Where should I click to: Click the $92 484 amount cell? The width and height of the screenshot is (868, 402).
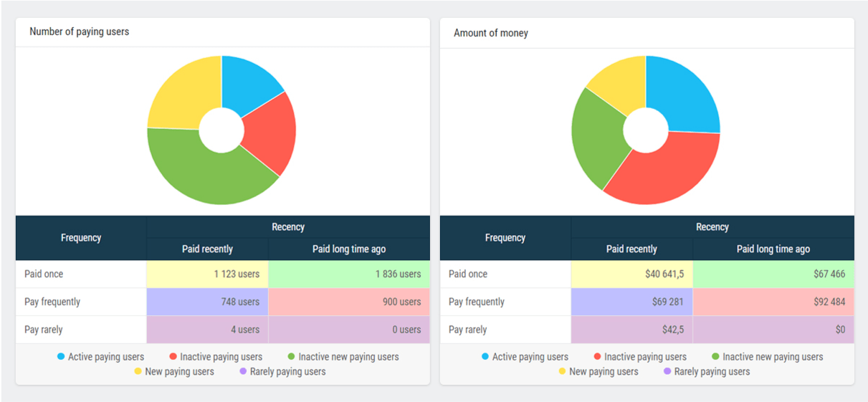coord(773,302)
